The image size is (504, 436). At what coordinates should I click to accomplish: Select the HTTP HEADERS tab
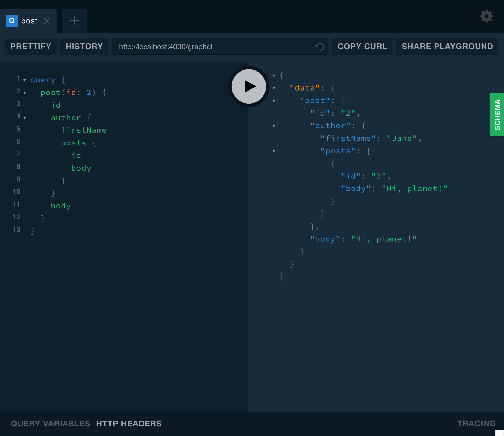[x=129, y=424]
